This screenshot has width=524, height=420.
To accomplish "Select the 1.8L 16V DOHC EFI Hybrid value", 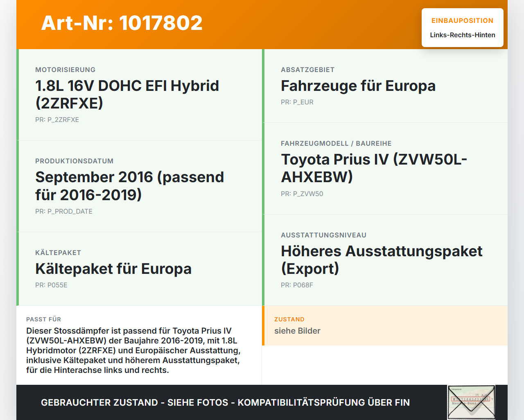I will [x=127, y=95].
